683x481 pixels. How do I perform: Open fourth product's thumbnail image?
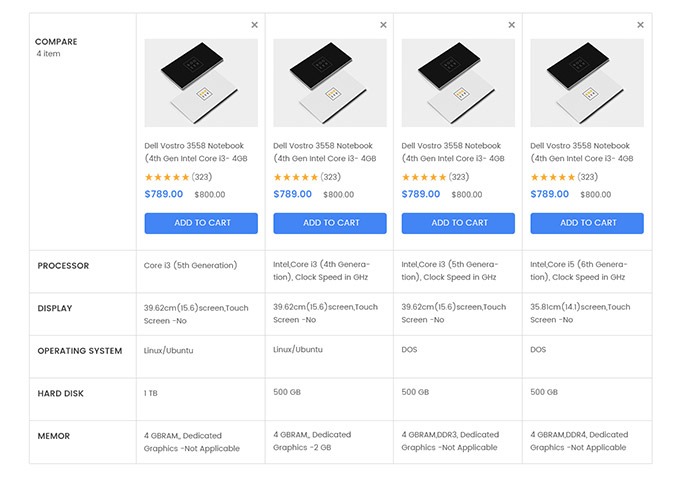click(x=587, y=83)
